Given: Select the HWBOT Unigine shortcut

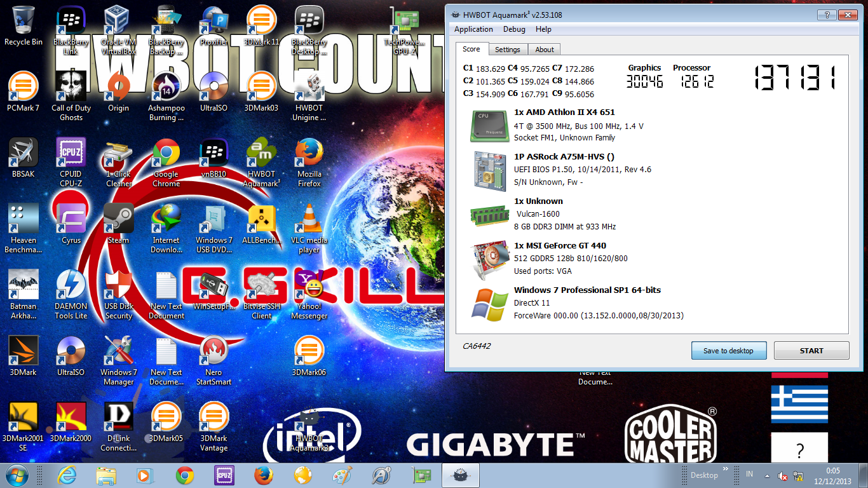Looking at the screenshot, I should pos(309,96).
